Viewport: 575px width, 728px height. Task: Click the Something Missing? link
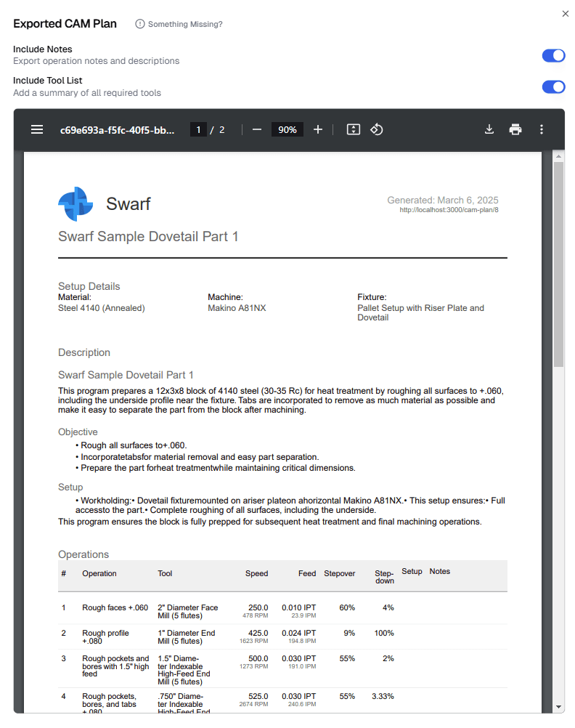click(185, 24)
